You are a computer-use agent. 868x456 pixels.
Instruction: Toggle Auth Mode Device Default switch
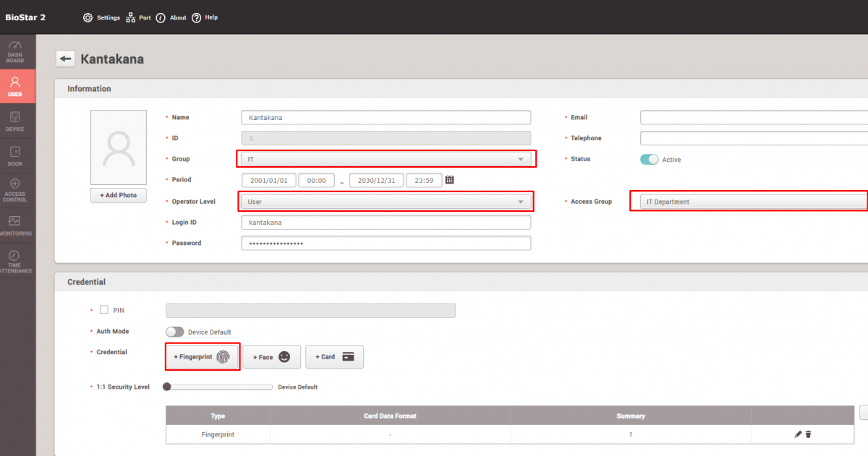[x=174, y=332]
